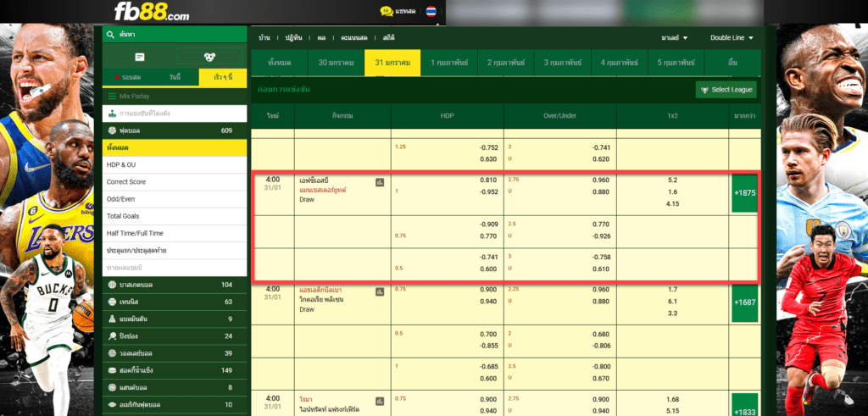Click the badminton shuttlecock icon
The width and height of the screenshot is (868, 416).
click(x=113, y=319)
